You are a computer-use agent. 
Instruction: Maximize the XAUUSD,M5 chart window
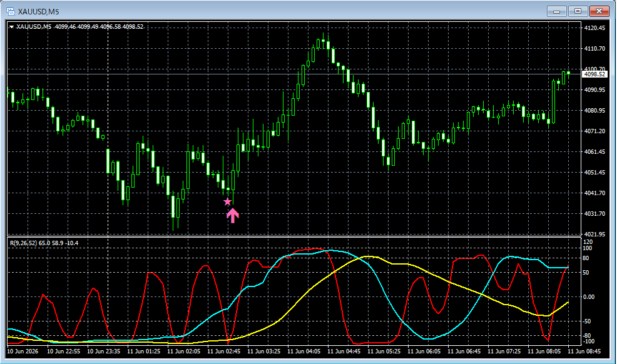click(x=578, y=11)
